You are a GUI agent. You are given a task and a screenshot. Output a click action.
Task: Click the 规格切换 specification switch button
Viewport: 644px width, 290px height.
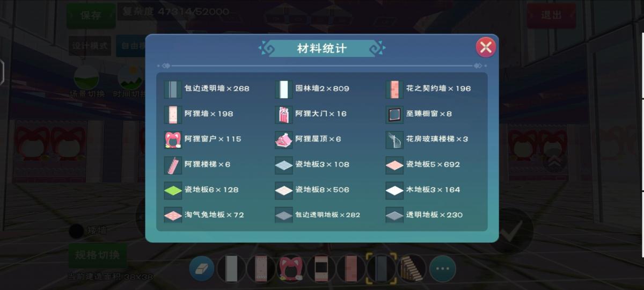pos(98,255)
